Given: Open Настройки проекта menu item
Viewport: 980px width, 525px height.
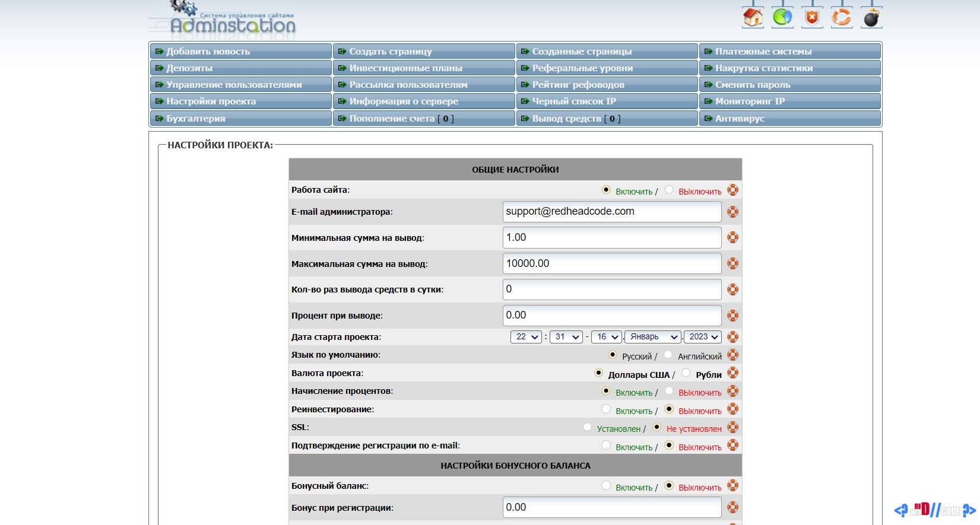Looking at the screenshot, I should 240,101.
